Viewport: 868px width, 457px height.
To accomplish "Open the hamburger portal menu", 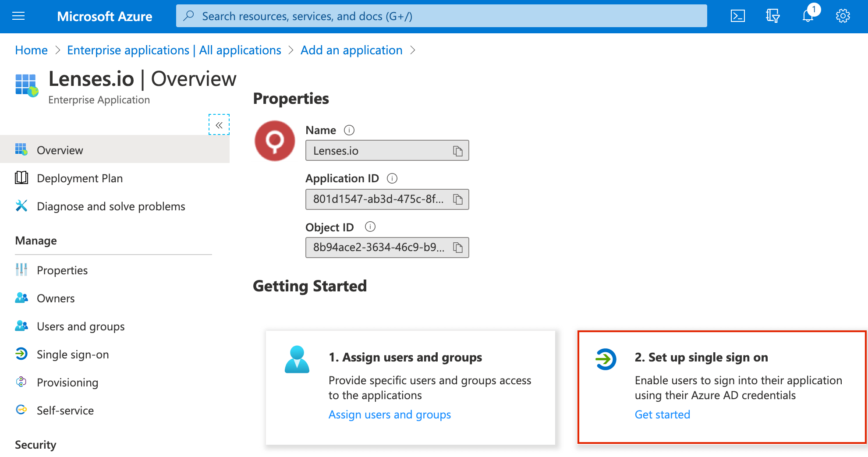I will pyautogui.click(x=18, y=16).
